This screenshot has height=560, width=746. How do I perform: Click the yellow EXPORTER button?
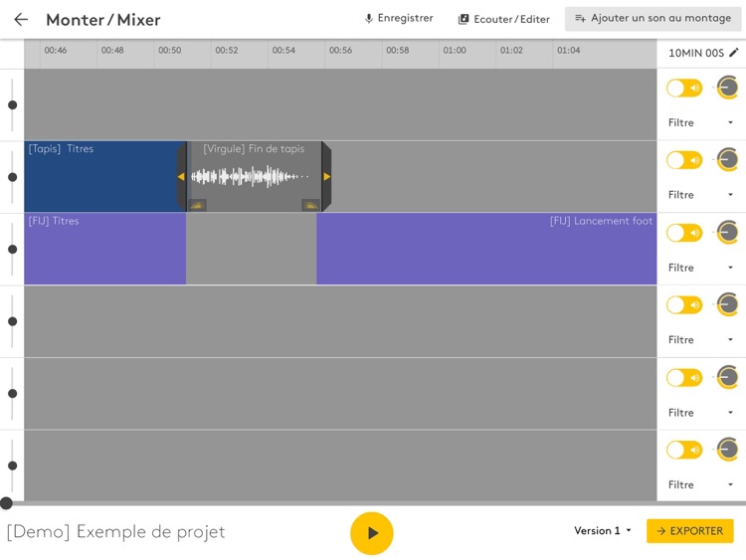point(690,531)
